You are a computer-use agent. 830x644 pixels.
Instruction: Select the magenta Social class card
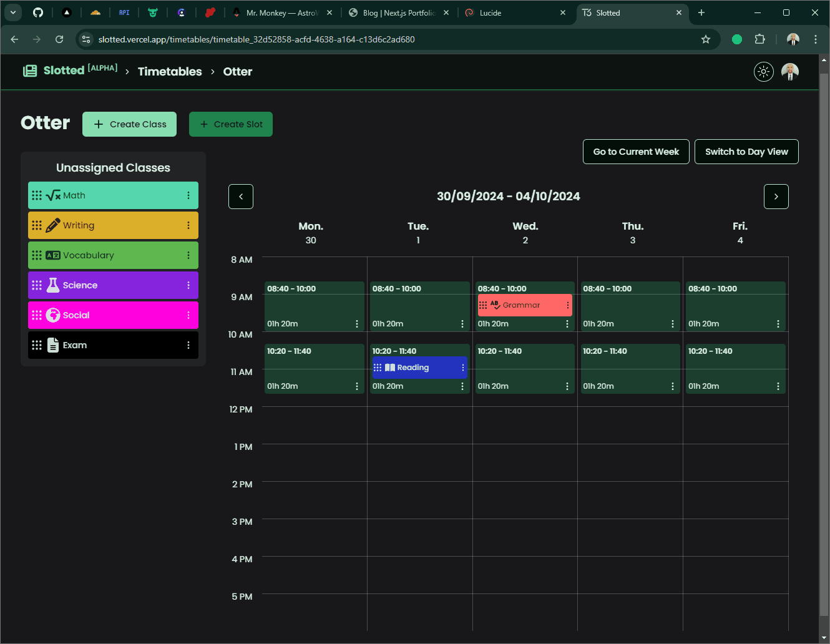[x=113, y=315]
